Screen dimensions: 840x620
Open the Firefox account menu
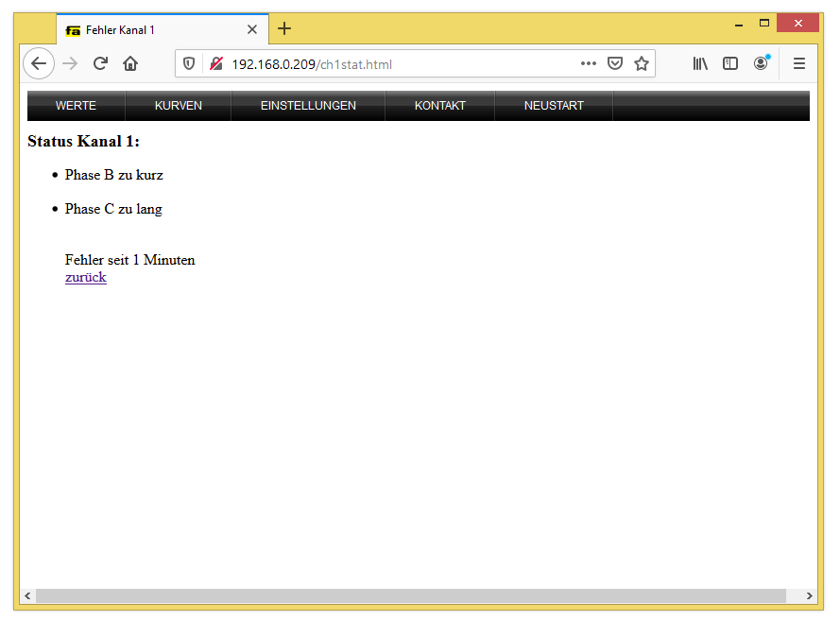coord(761,63)
